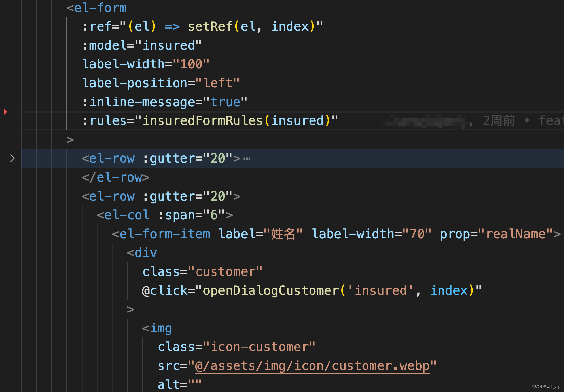
Task: Click label-position="left" attribute
Action: [x=161, y=83]
